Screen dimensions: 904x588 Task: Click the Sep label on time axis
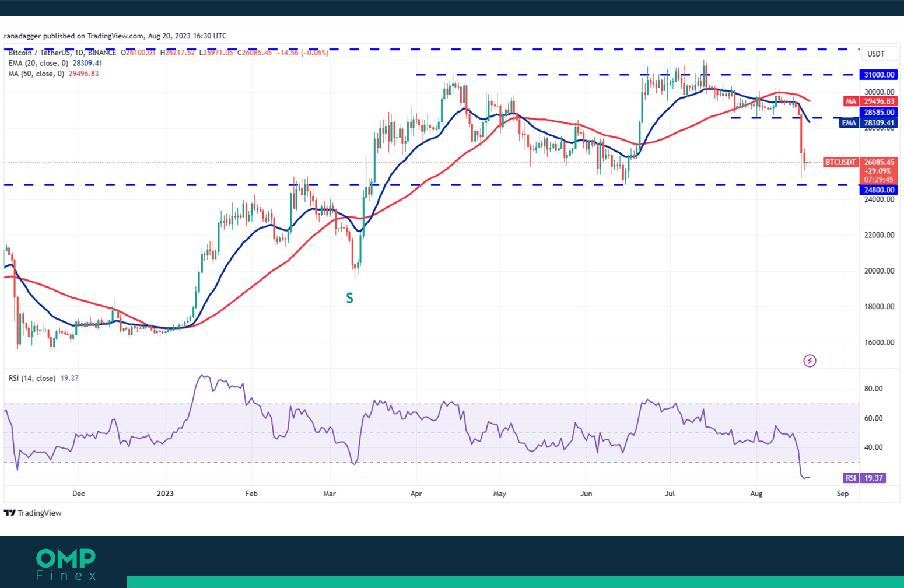coord(843,494)
